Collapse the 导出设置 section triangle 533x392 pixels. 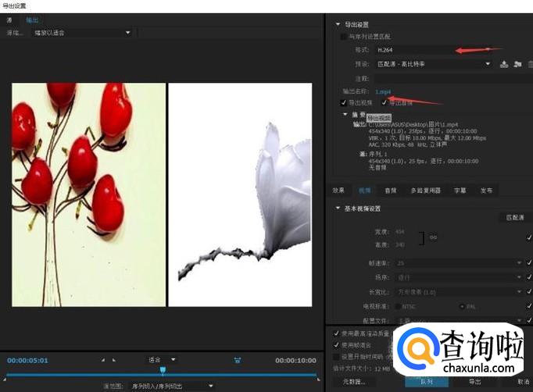point(338,24)
